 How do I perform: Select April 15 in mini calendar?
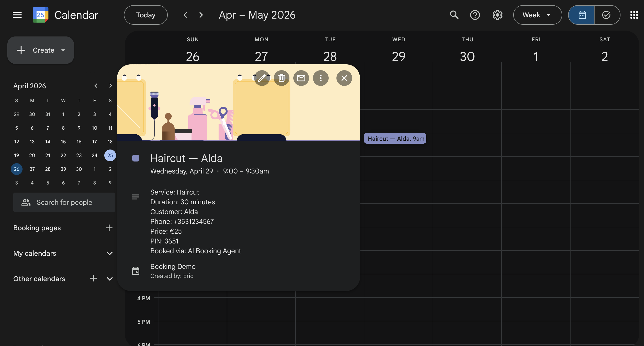click(x=63, y=141)
